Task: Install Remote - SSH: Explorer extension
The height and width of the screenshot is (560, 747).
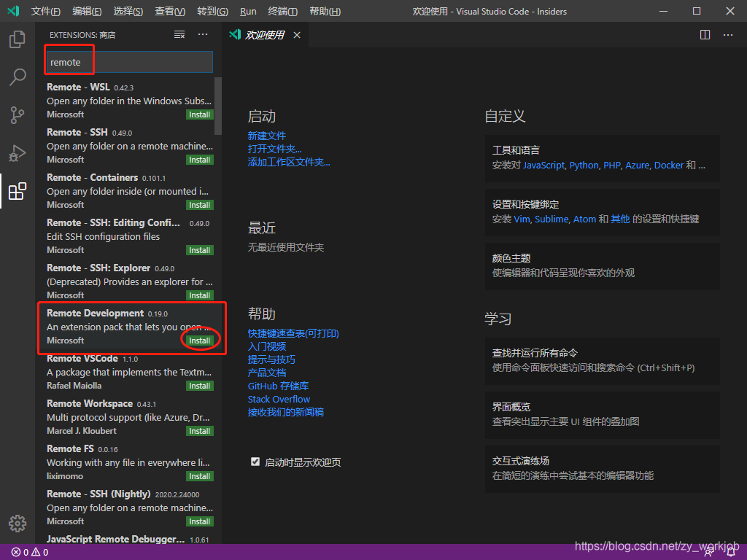Action: coord(200,296)
